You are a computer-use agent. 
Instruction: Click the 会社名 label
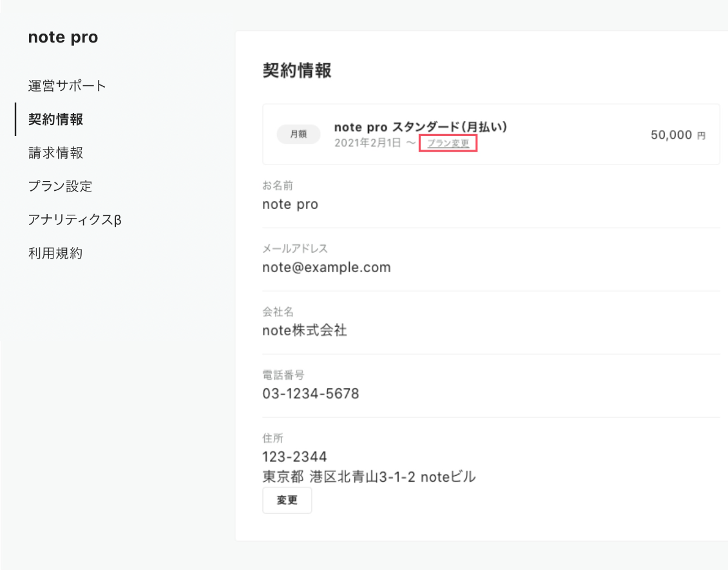[x=278, y=311]
